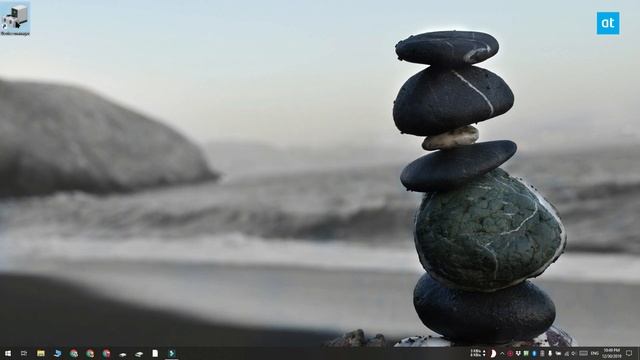Open the blue Bluetooth tray icon
Screen dimensions: 640x360
click(x=534, y=353)
